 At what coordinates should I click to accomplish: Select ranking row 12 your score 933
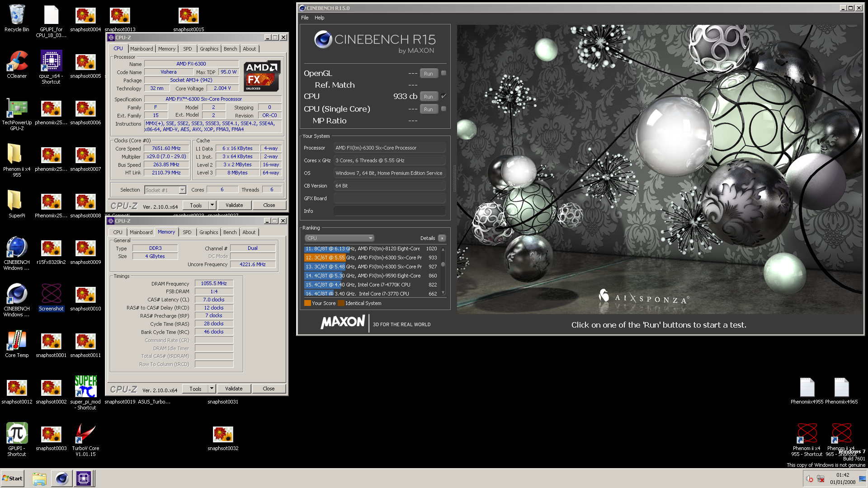click(371, 258)
